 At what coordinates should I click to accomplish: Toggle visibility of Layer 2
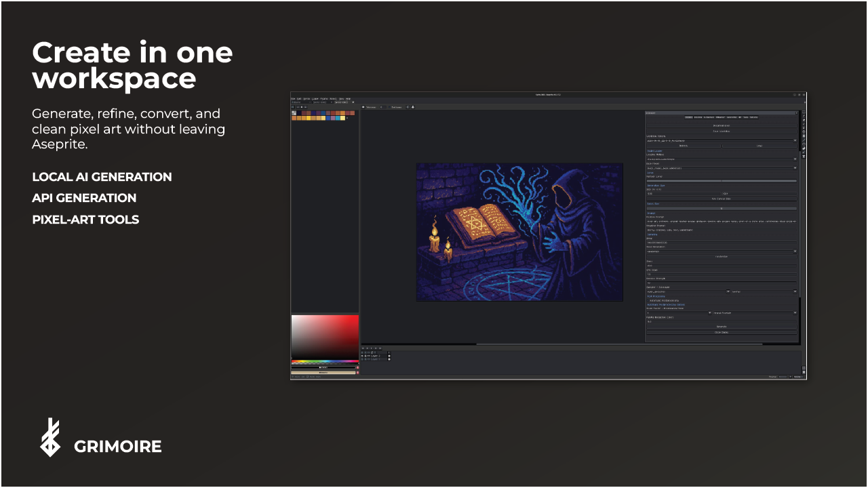coord(362,356)
